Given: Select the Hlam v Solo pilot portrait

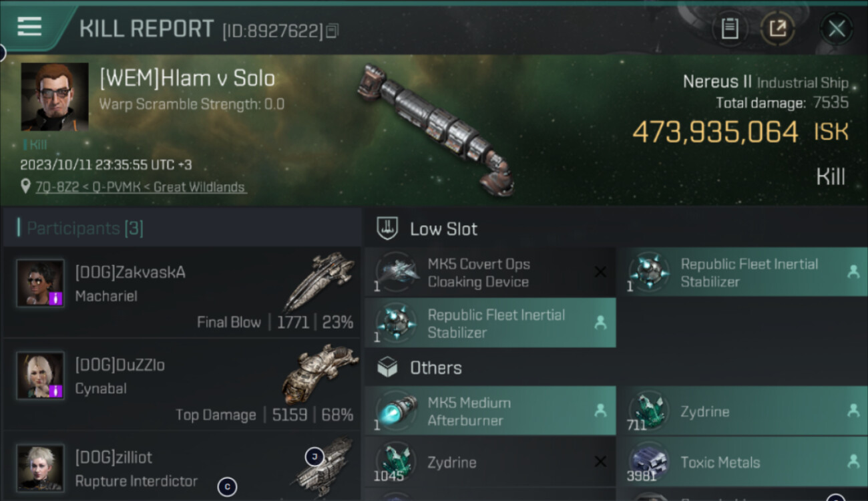Looking at the screenshot, I should coord(55,97).
